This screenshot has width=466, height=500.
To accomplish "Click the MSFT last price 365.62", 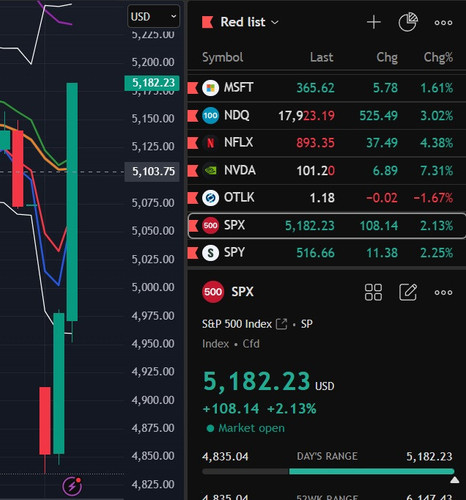I will [x=315, y=88].
